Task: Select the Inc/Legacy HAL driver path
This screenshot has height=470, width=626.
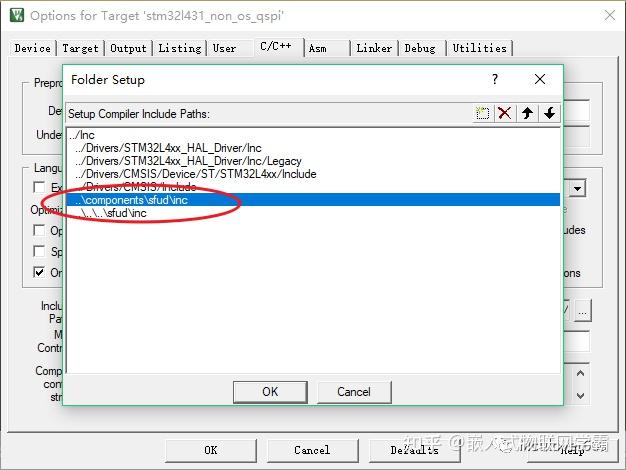Action: pyautogui.click(x=313, y=161)
